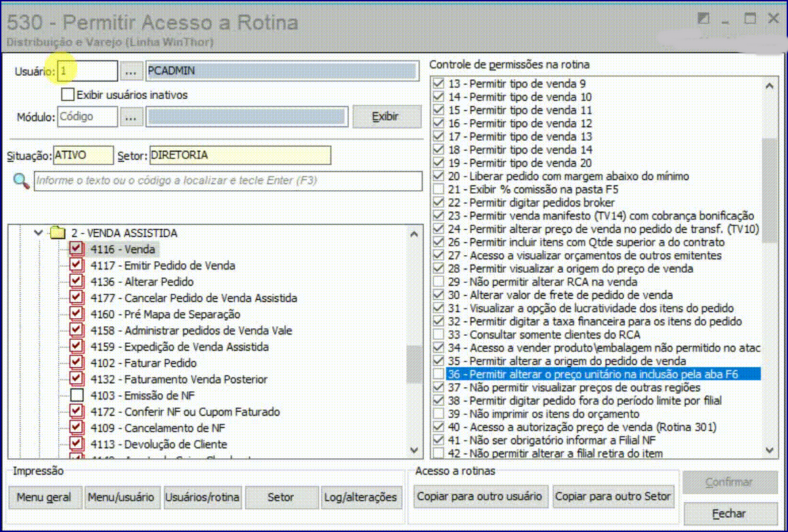Toggle 4113 Devolução de Cliente checkbox
The image size is (788, 532).
click(x=76, y=443)
